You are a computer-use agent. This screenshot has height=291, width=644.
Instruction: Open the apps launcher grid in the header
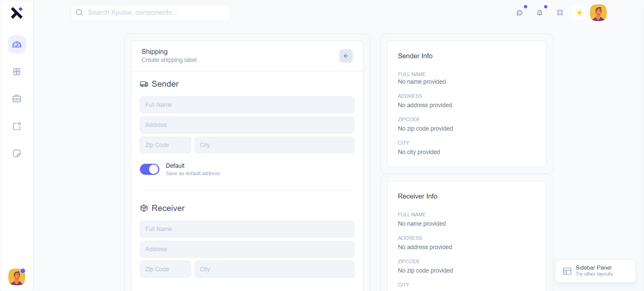click(560, 13)
